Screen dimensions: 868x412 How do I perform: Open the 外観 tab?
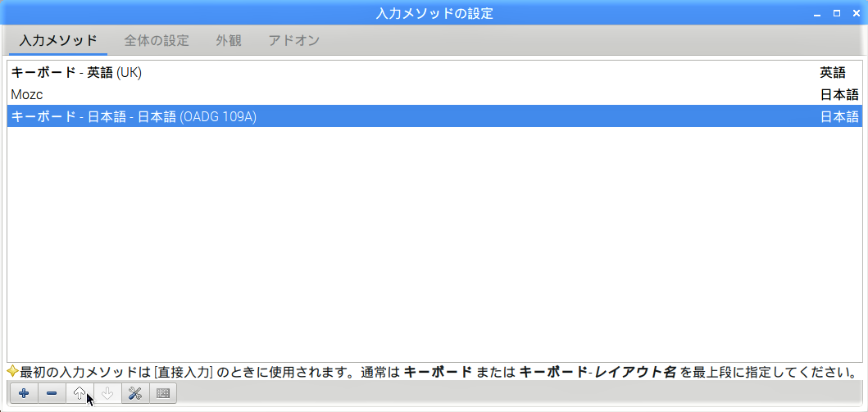(x=229, y=40)
